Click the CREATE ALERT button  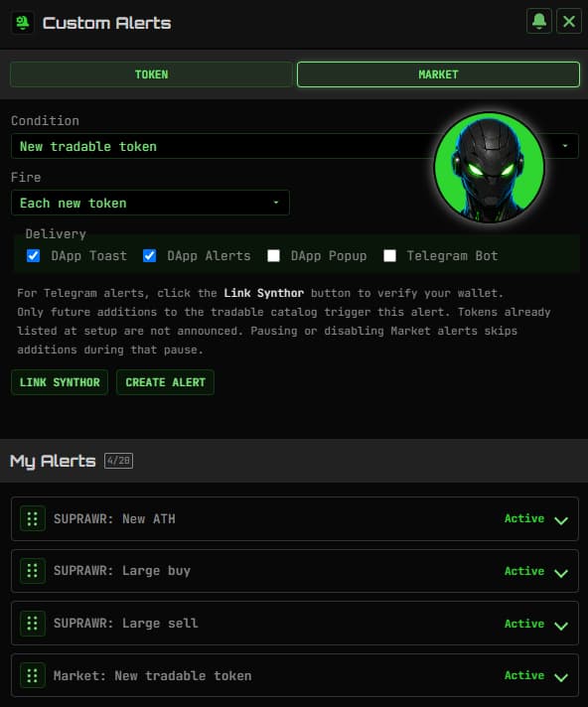pos(165,382)
